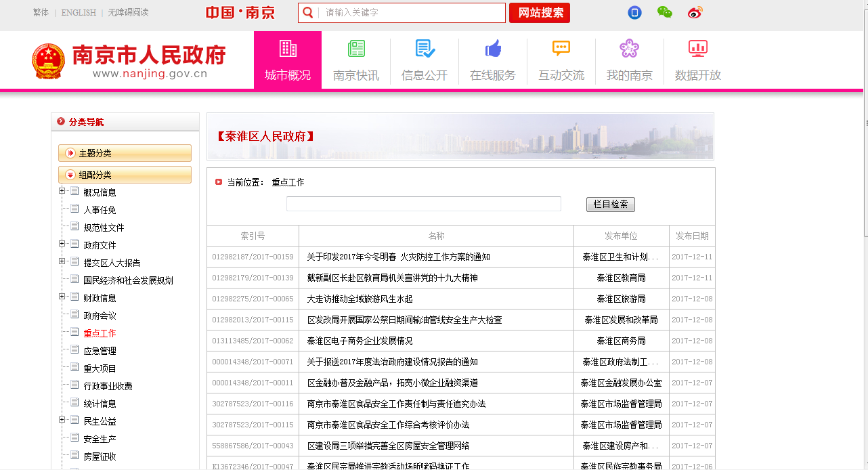
Task: Expand the 政府文件 tree node
Action: [62, 244]
